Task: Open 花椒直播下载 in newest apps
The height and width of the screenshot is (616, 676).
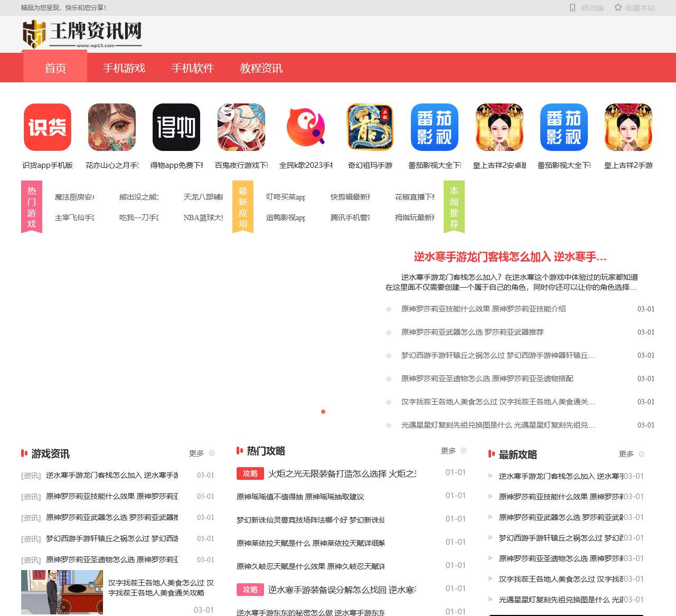Action: 415,197
